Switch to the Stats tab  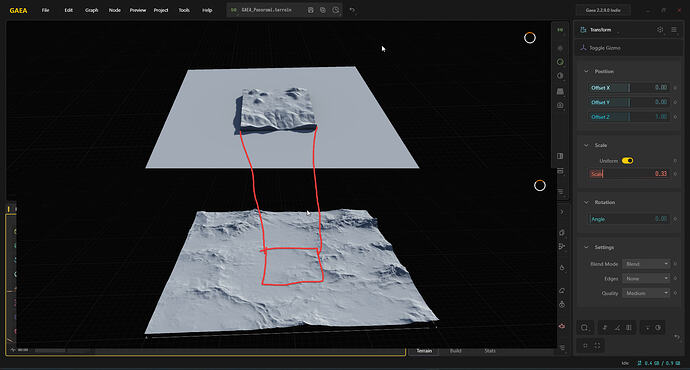tap(490, 351)
